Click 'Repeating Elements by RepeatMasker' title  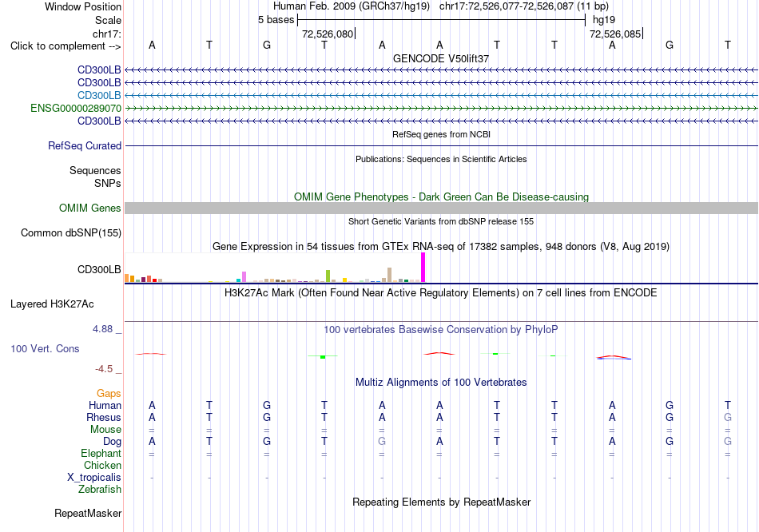click(x=442, y=502)
